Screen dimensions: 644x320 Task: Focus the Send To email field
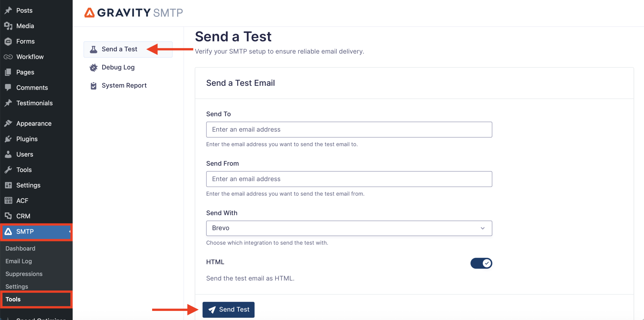tap(349, 129)
